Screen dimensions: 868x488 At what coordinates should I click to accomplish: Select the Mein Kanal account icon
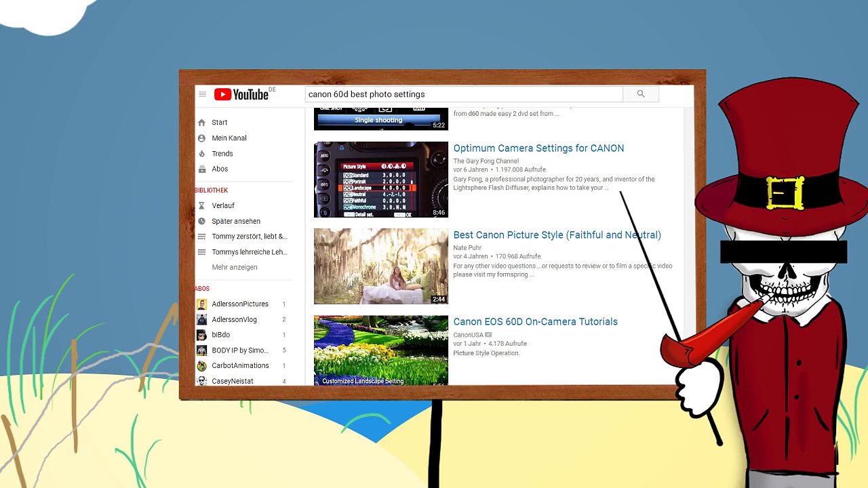201,138
